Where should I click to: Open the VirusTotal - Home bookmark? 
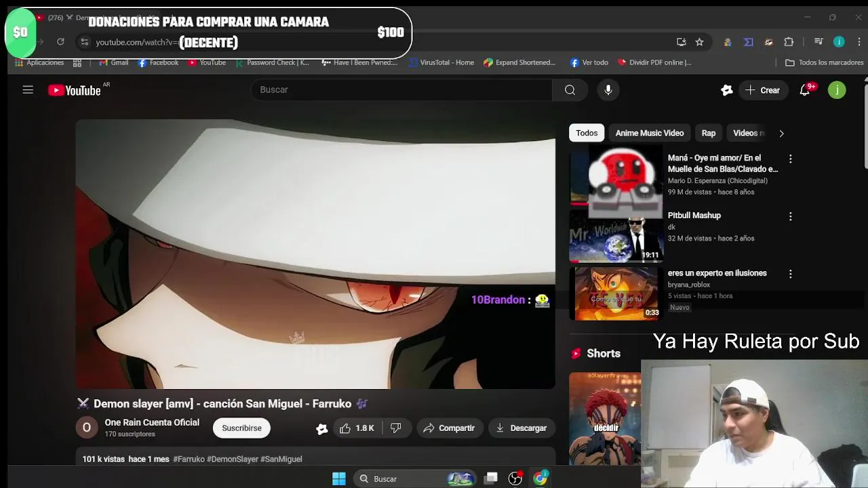tap(441, 62)
